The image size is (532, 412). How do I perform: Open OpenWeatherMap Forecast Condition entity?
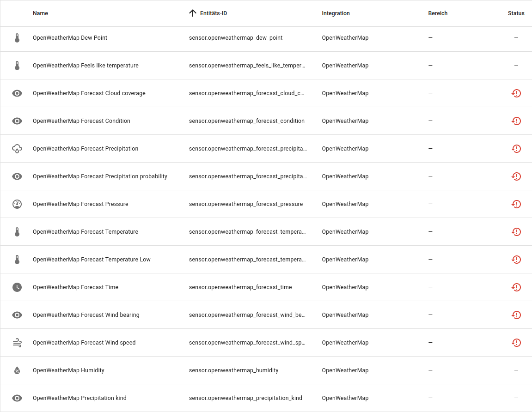coord(81,121)
